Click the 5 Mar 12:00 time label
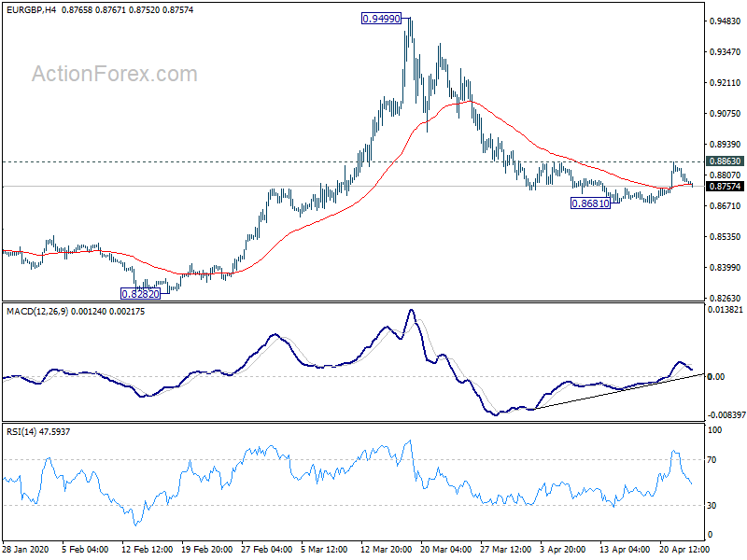The height and width of the screenshot is (560, 747). 324,549
